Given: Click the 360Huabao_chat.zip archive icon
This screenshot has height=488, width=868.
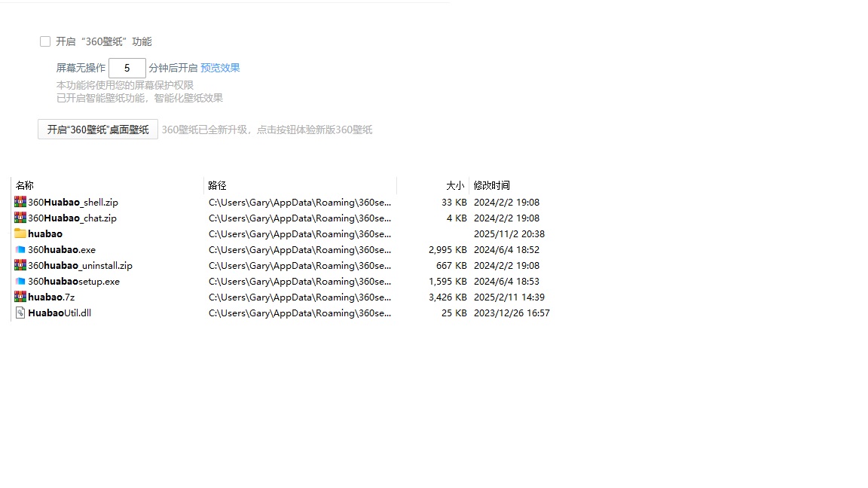Looking at the screenshot, I should (20, 218).
